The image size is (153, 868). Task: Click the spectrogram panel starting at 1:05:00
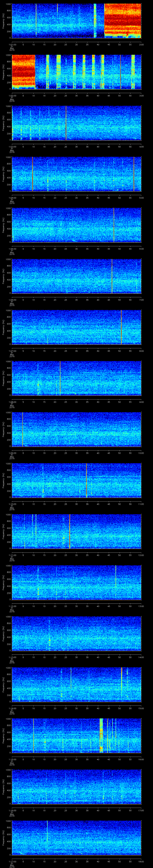pyautogui.click(x=77, y=225)
